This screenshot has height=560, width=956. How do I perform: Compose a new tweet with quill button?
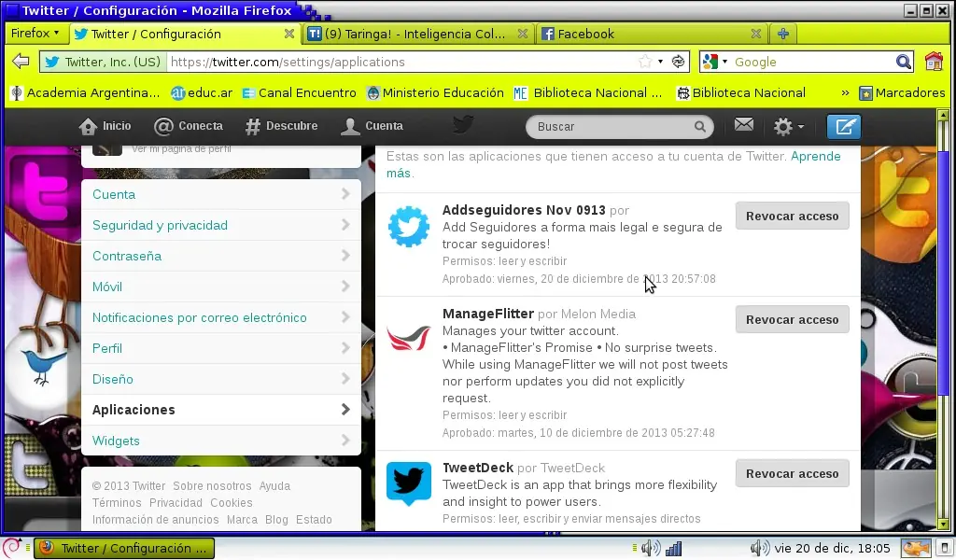pos(844,127)
